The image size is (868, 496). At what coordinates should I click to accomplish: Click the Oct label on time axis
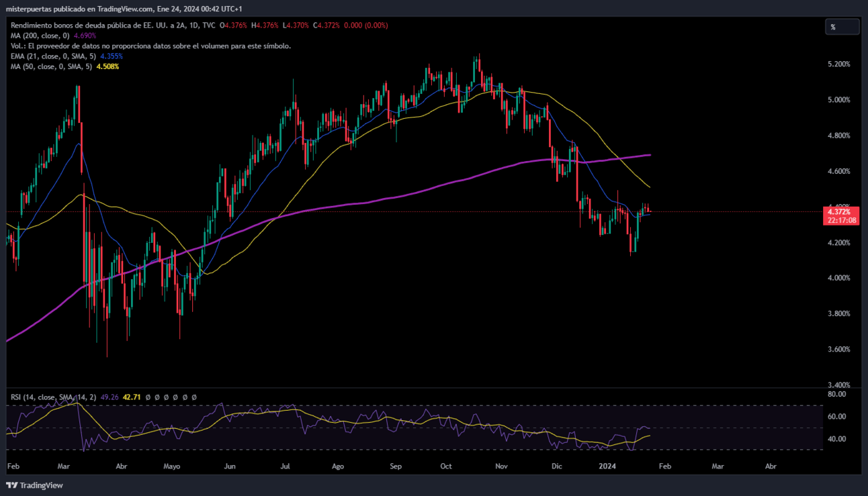[446, 466]
